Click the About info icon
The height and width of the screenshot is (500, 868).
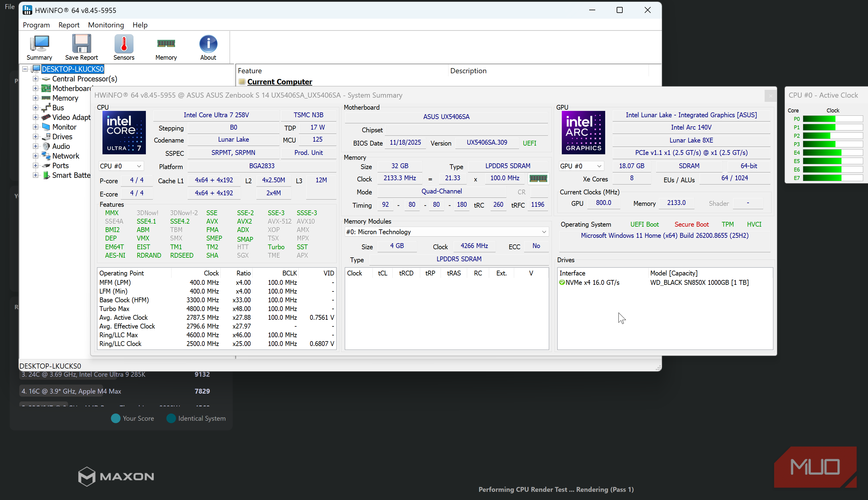coord(208,44)
